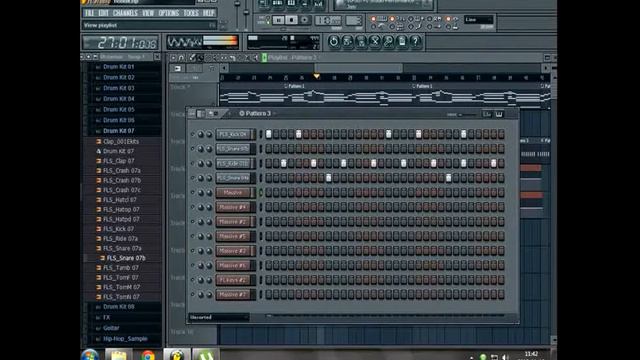Select the pencil draw tool in Playlist toolbar
The image size is (640, 360).
coord(192,58)
